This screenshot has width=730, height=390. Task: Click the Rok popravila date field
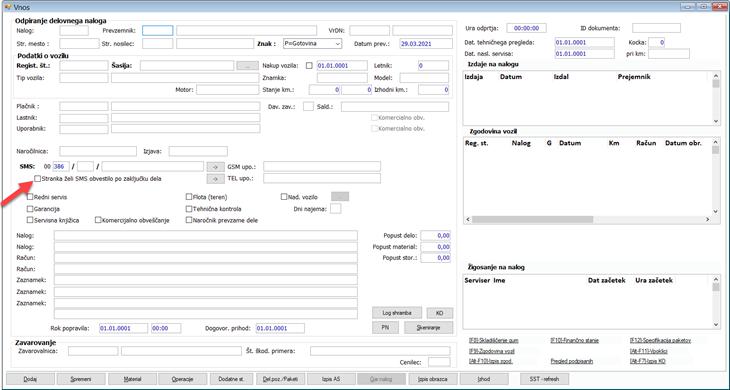[x=123, y=328]
